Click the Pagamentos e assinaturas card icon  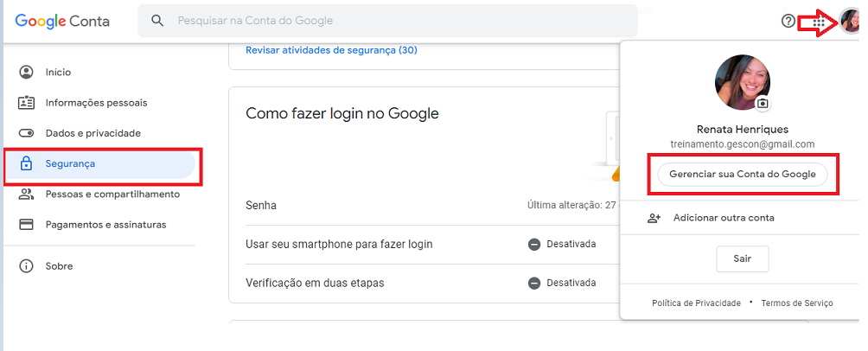click(26, 225)
